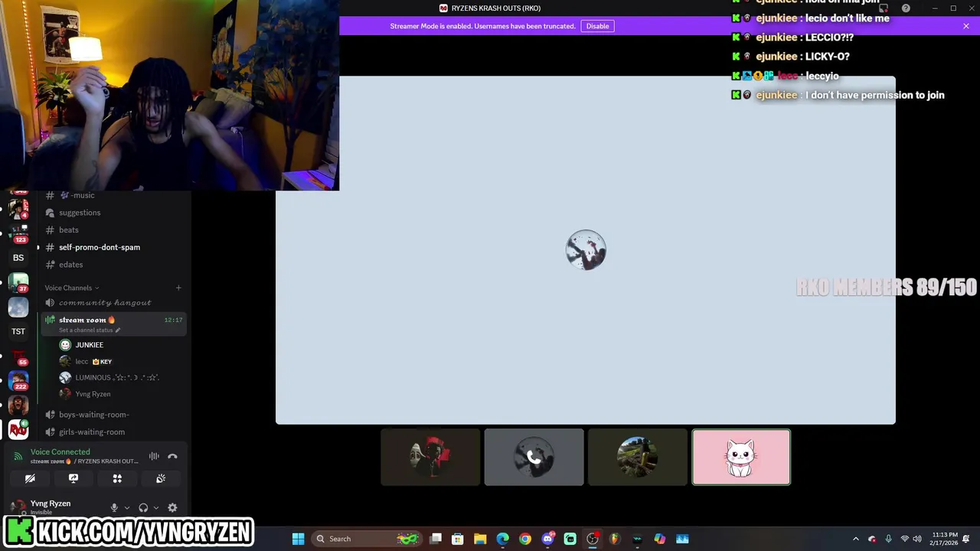Open the server with 123 badge

(18, 232)
